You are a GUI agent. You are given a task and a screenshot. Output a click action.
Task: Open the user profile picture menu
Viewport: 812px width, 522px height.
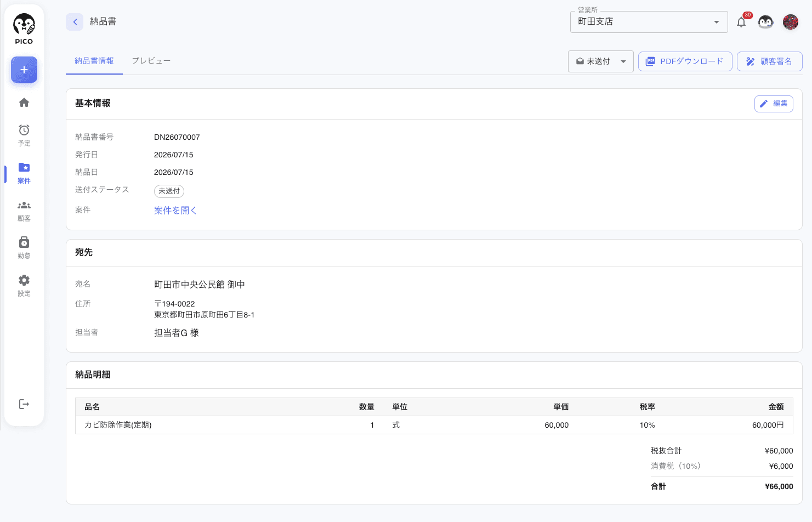791,22
